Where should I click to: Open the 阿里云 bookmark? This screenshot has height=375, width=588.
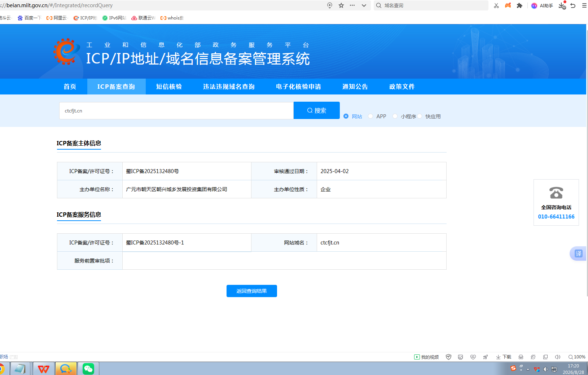click(x=57, y=18)
